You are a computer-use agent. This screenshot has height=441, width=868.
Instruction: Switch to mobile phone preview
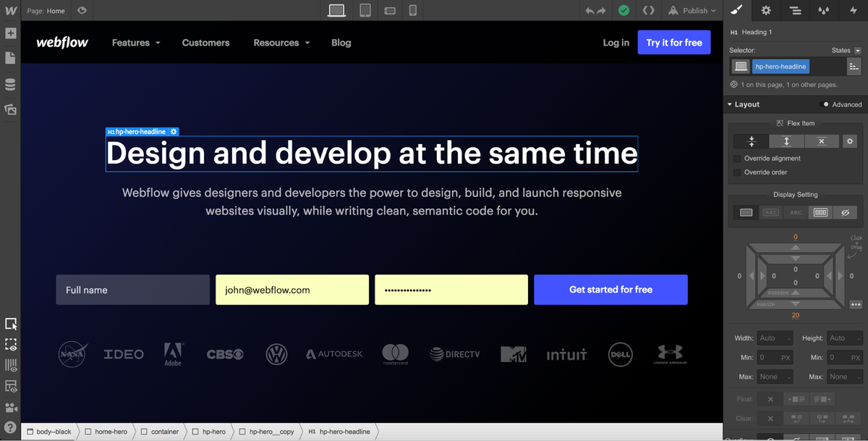pos(413,10)
